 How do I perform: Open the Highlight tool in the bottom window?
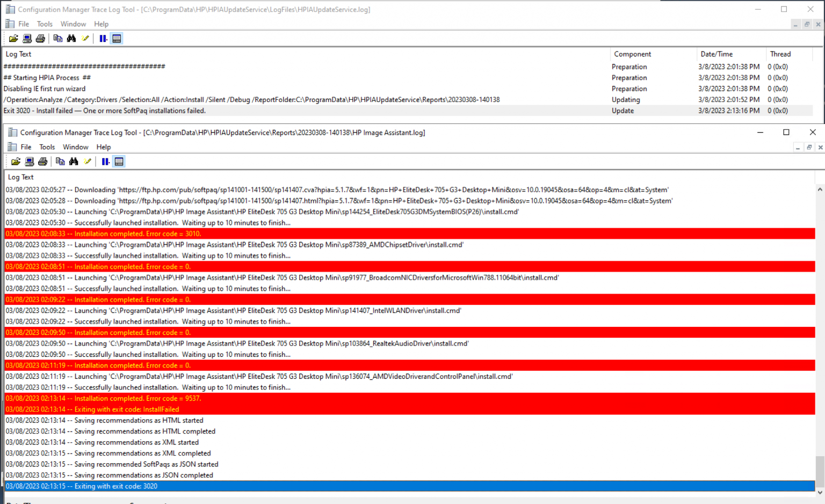88,161
